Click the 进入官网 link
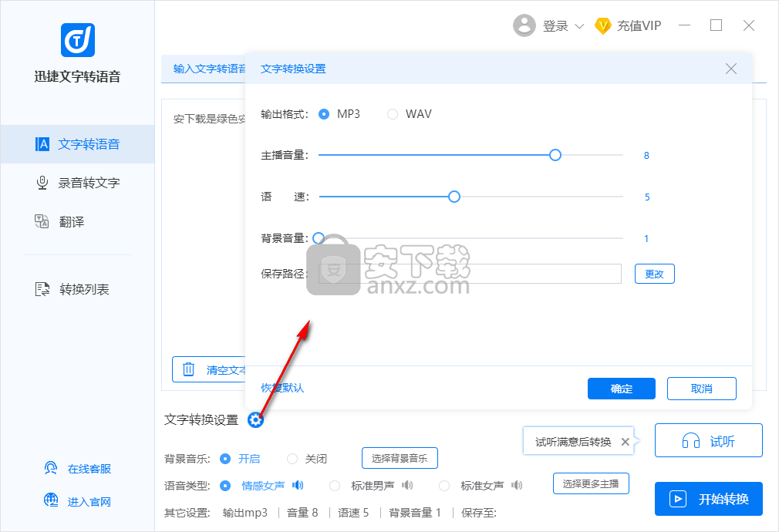 78,501
